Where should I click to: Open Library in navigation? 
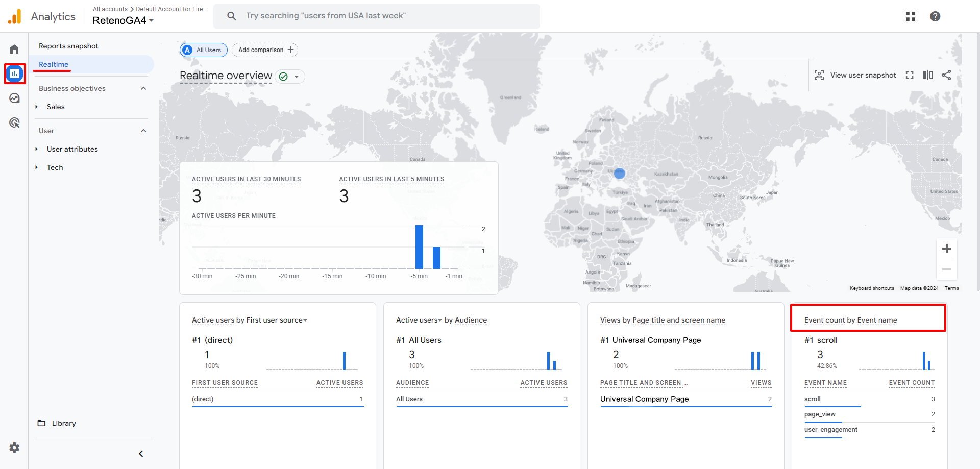64,423
